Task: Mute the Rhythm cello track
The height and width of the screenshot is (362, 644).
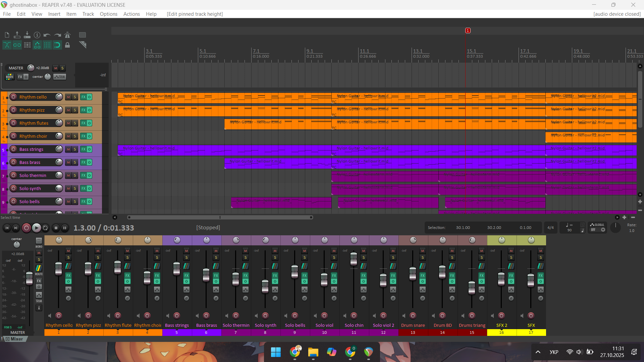Action: pos(68,97)
